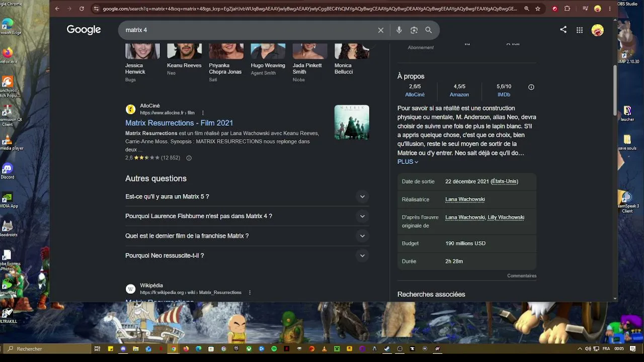The width and height of the screenshot is (644, 362).
Task: Select Hugo Weaving cast photo
Action: [x=268, y=51]
